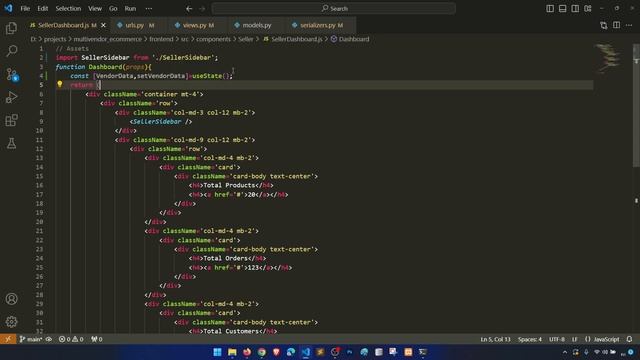The height and width of the screenshot is (360, 640).
Task: Click the Ln 5, Col 13 position
Action: click(x=495, y=339)
